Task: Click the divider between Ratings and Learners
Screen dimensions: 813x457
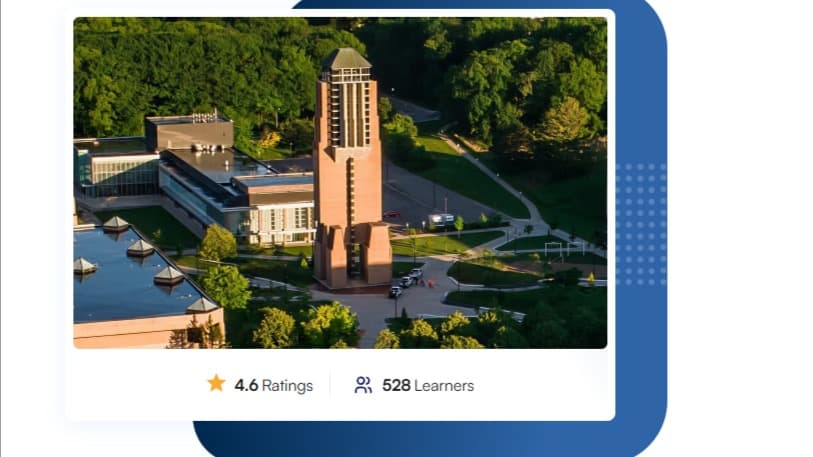Action: click(330, 385)
